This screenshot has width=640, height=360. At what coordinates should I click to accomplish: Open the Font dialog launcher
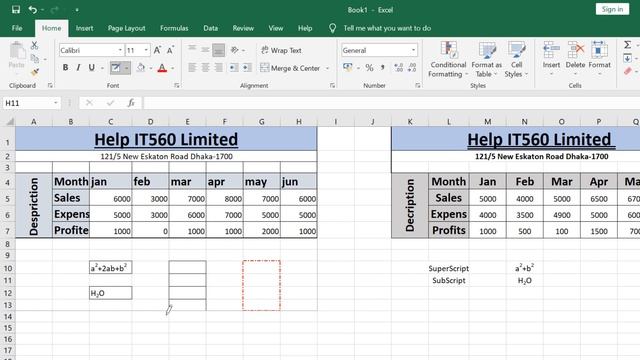pos(176,86)
